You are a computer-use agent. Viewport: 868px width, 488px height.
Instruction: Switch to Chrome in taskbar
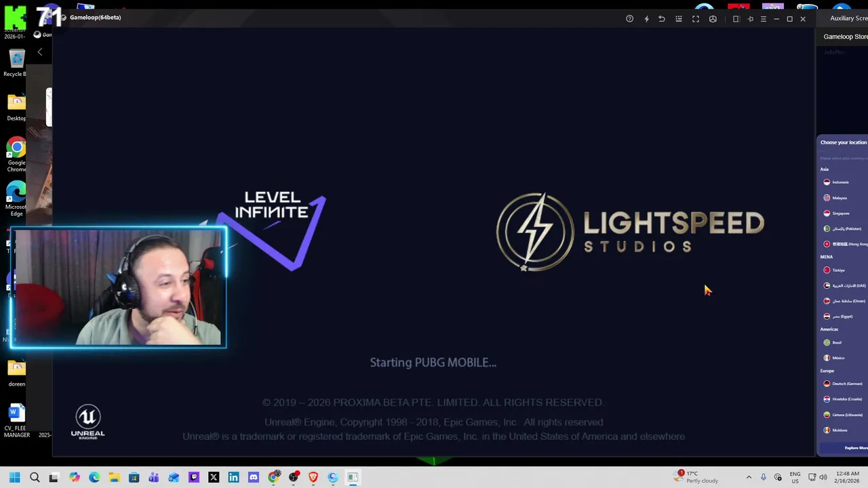(x=273, y=477)
